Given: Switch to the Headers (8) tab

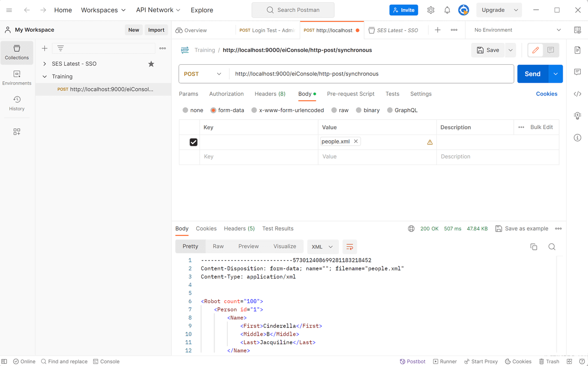Looking at the screenshot, I should pos(270,94).
